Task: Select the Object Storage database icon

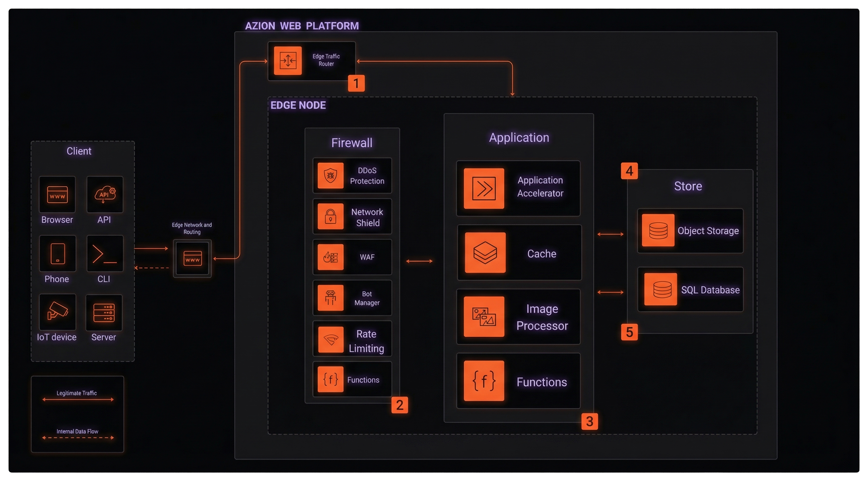Action: [658, 230]
